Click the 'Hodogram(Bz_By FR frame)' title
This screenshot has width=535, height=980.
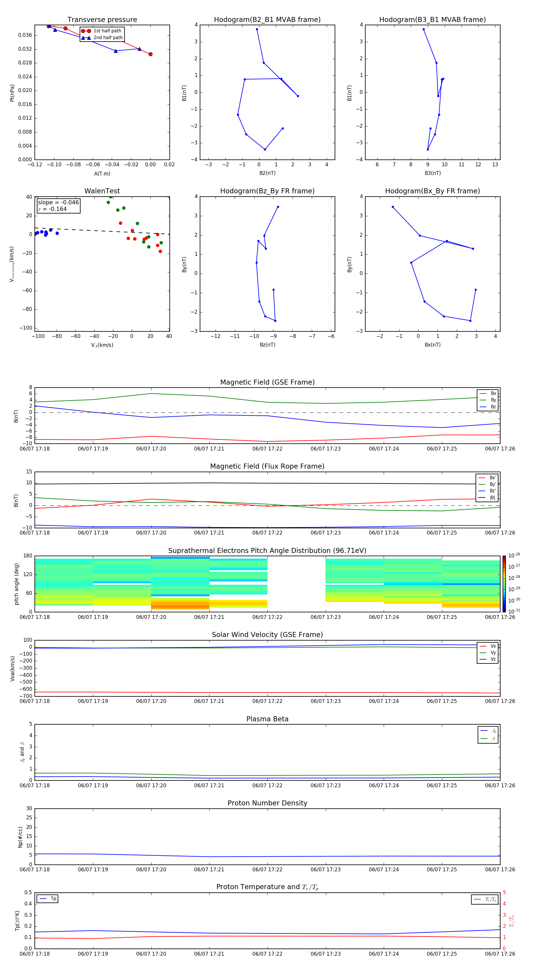[267, 191]
